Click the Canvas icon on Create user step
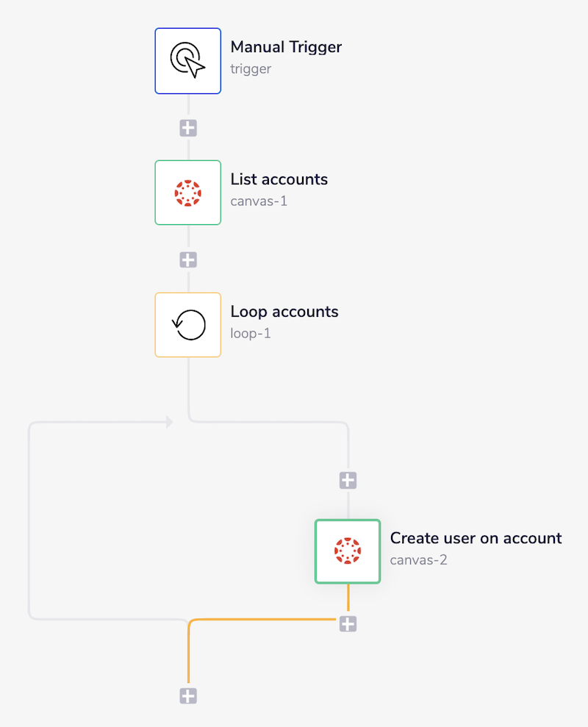This screenshot has width=588, height=727. tap(347, 551)
